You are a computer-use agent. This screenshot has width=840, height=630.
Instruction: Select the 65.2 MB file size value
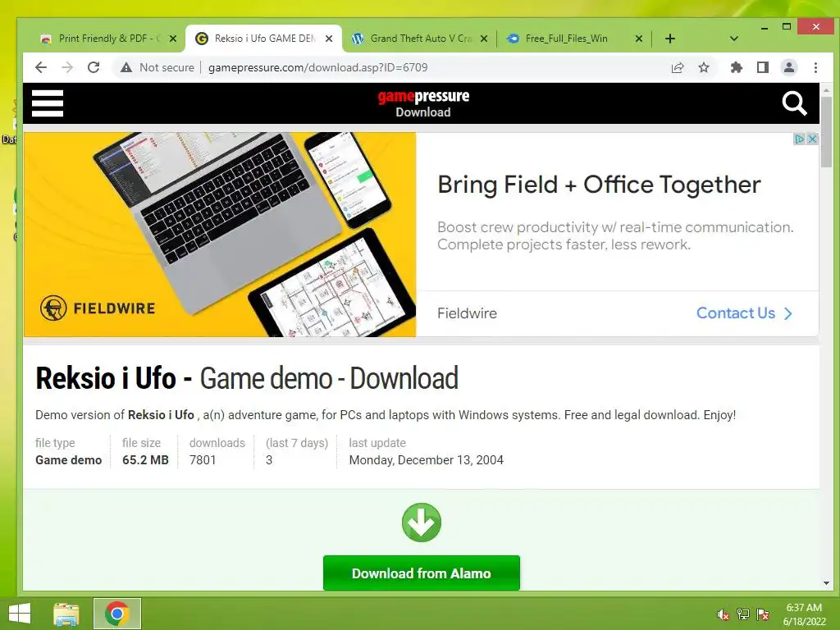point(145,460)
